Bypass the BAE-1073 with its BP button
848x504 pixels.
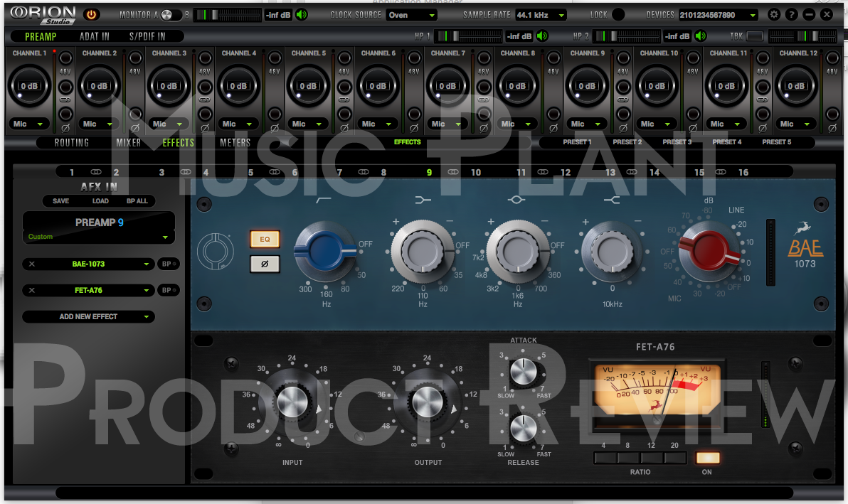168,264
